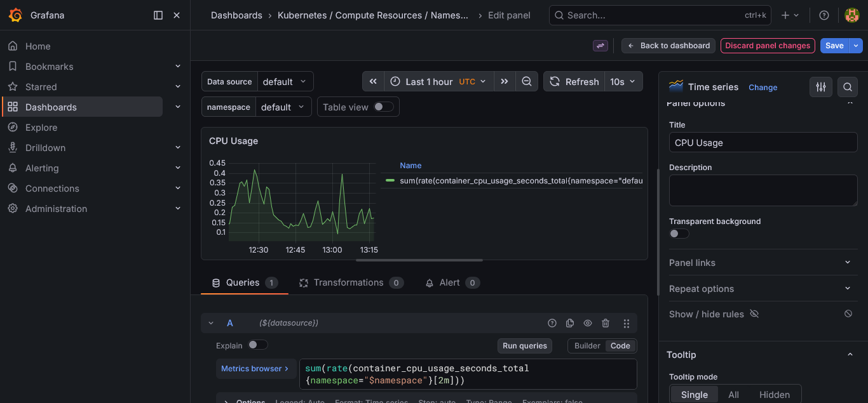Image resolution: width=868 pixels, height=403 pixels.
Task: Open the Last 1 hour time picker
Action: coord(438,81)
